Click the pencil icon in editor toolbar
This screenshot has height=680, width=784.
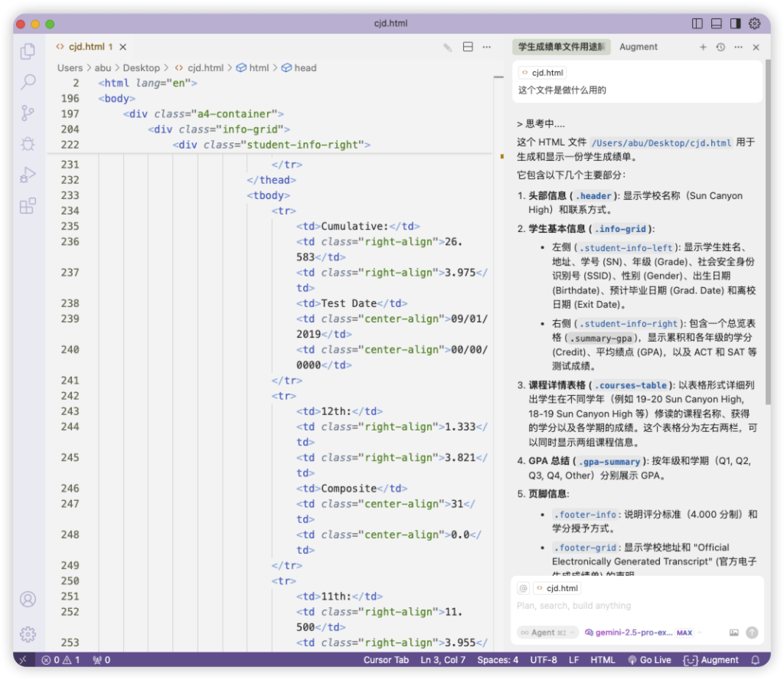pos(447,47)
